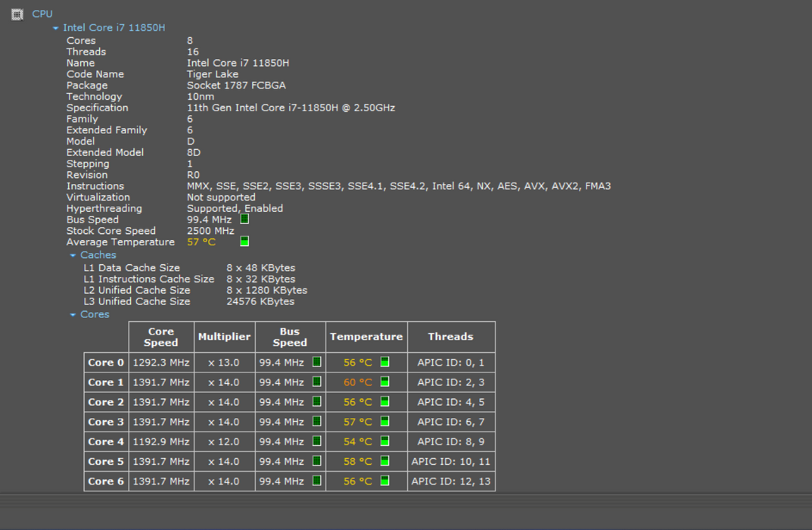This screenshot has width=812, height=530.
Task: Select the L1 Data Cache Size value 8 x 48 KBytes
Action: tap(260, 268)
